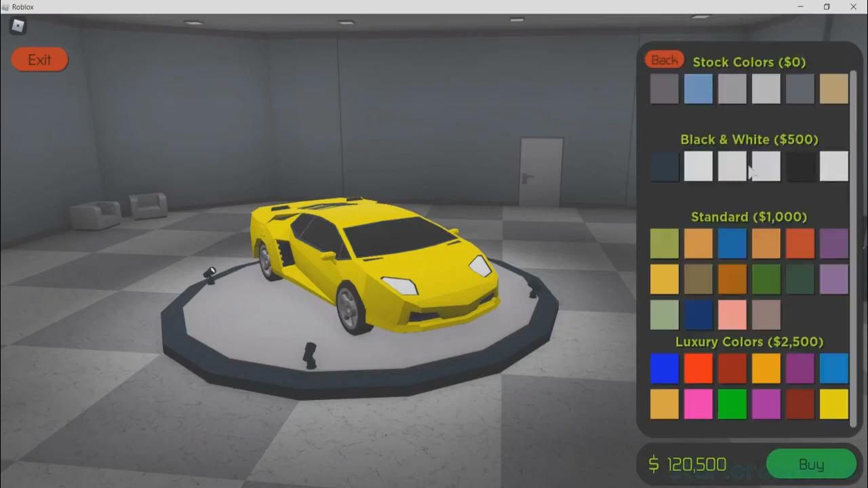Apply the green Luxury color swatch

click(x=732, y=404)
